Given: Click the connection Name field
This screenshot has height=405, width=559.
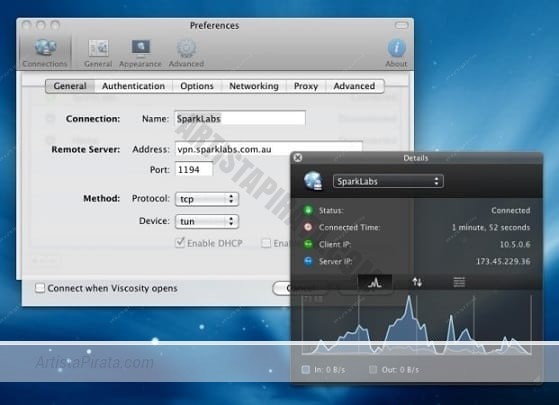Looking at the screenshot, I should [240, 118].
